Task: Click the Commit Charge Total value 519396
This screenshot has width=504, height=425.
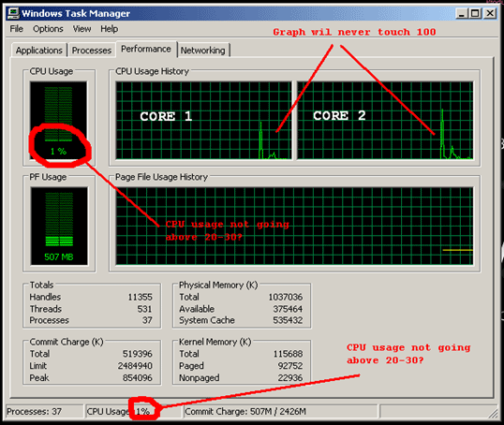Action: 138,354
